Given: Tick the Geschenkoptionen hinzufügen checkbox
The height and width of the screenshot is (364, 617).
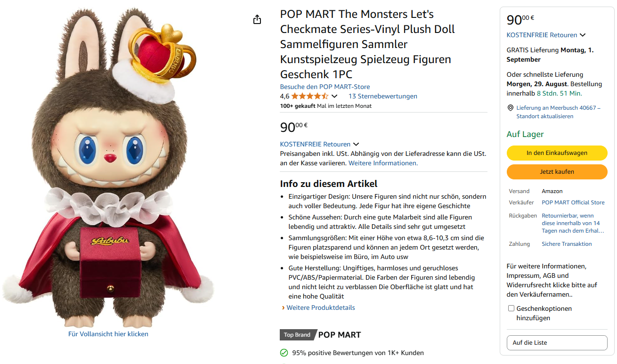Looking at the screenshot, I should pos(511,308).
